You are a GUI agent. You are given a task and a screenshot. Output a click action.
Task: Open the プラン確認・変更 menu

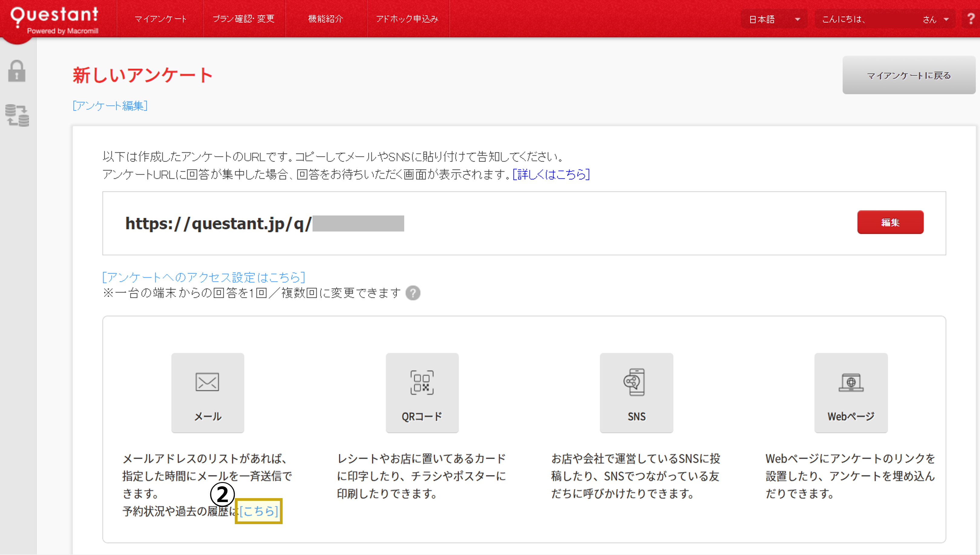244,19
